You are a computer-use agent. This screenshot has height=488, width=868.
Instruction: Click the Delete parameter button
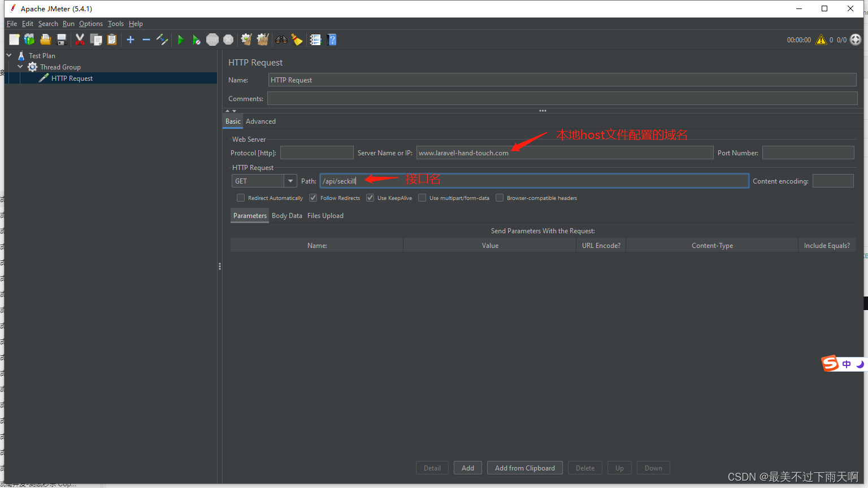(585, 468)
